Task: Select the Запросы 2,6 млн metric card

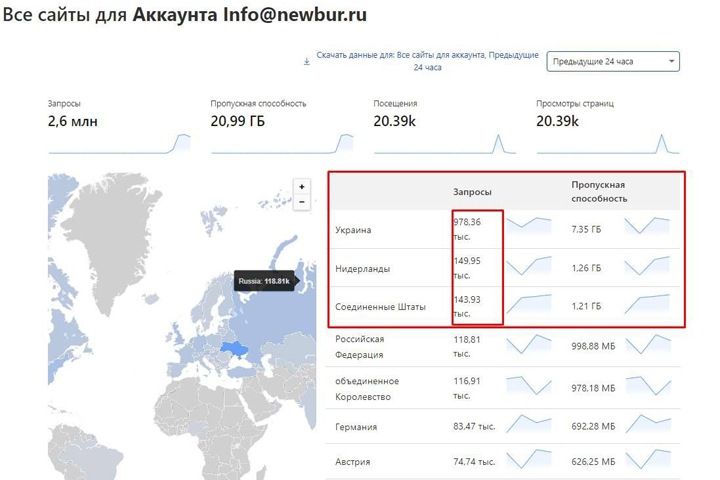Action: (x=119, y=127)
